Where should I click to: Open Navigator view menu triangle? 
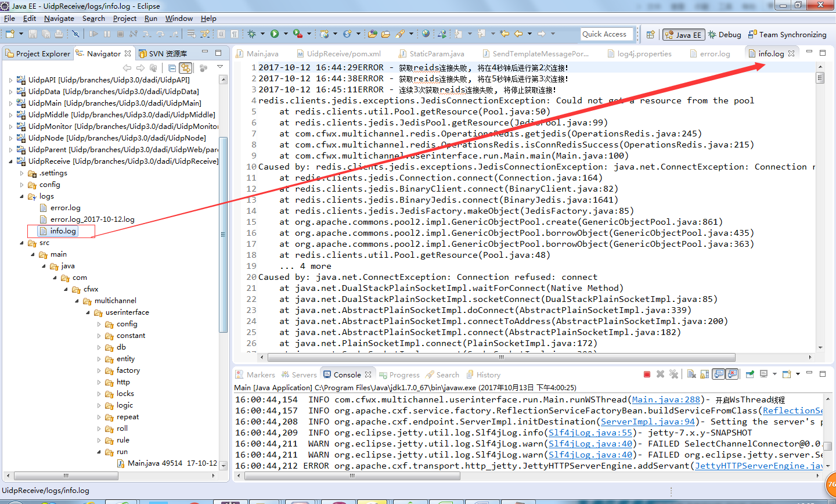(x=220, y=67)
